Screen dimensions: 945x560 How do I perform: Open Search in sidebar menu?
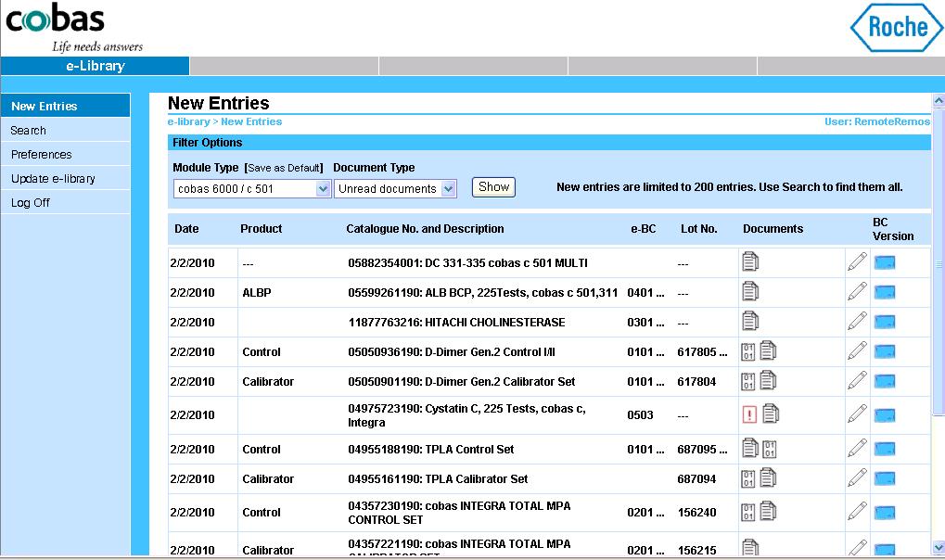(65, 130)
